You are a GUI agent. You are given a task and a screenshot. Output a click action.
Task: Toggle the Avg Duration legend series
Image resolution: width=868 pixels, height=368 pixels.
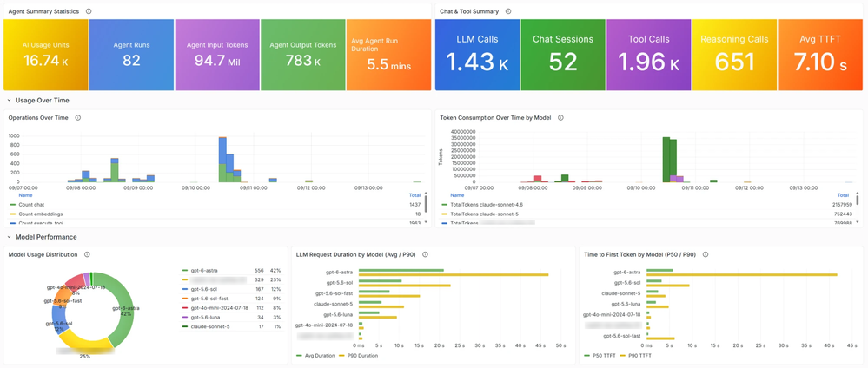320,356
